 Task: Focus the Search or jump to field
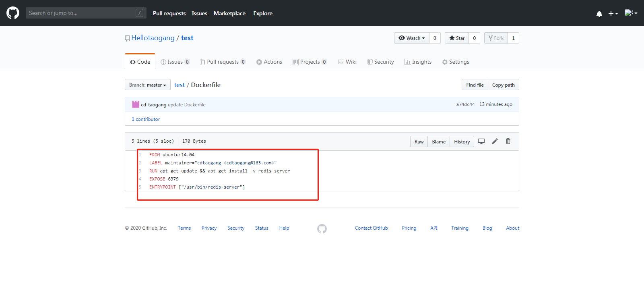[x=86, y=13]
